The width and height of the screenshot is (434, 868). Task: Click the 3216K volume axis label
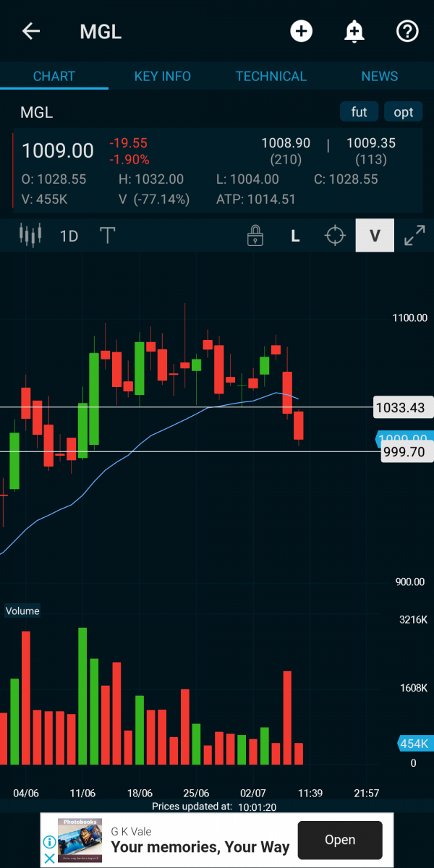(x=413, y=620)
